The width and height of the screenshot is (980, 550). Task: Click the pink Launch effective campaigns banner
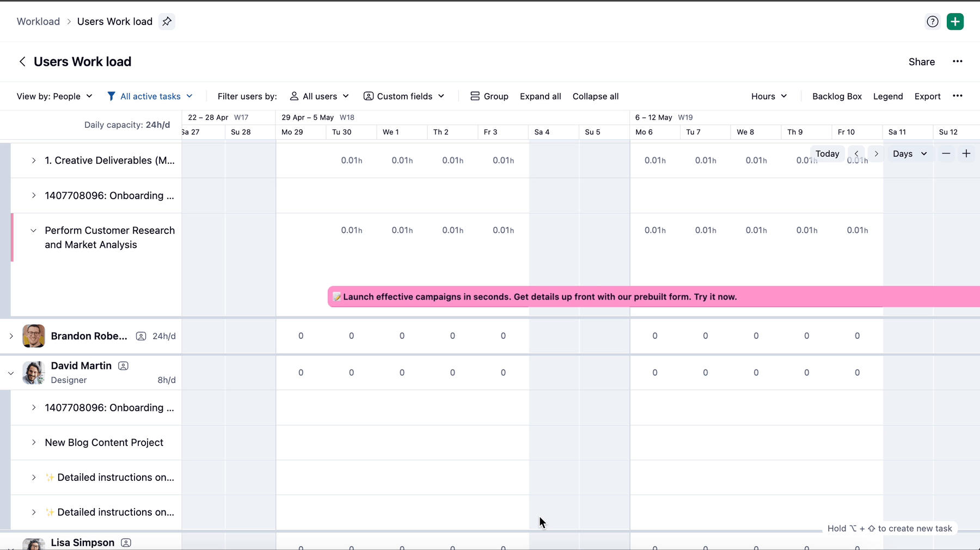653,297
